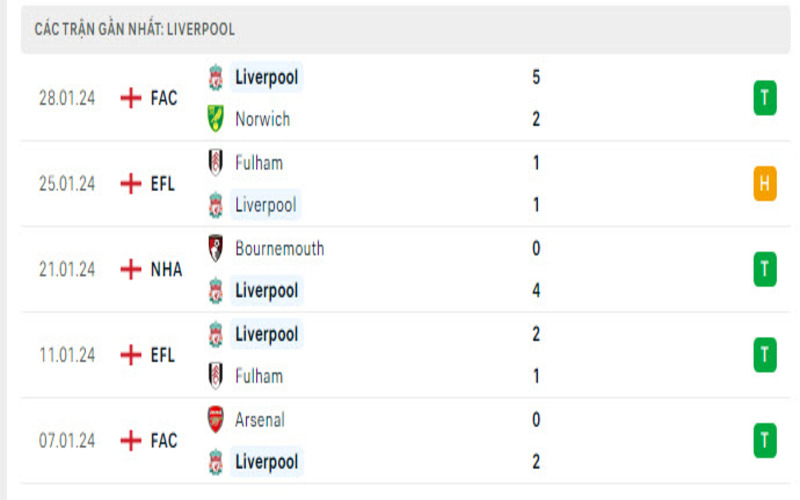Click the Fulham crest in the 11.01.24 match
The image size is (800, 500).
point(215,376)
